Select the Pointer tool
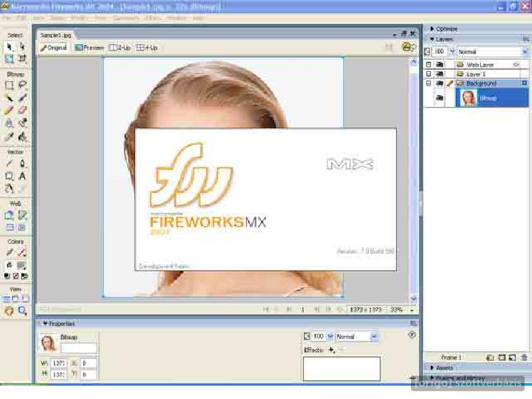 [x=9, y=47]
